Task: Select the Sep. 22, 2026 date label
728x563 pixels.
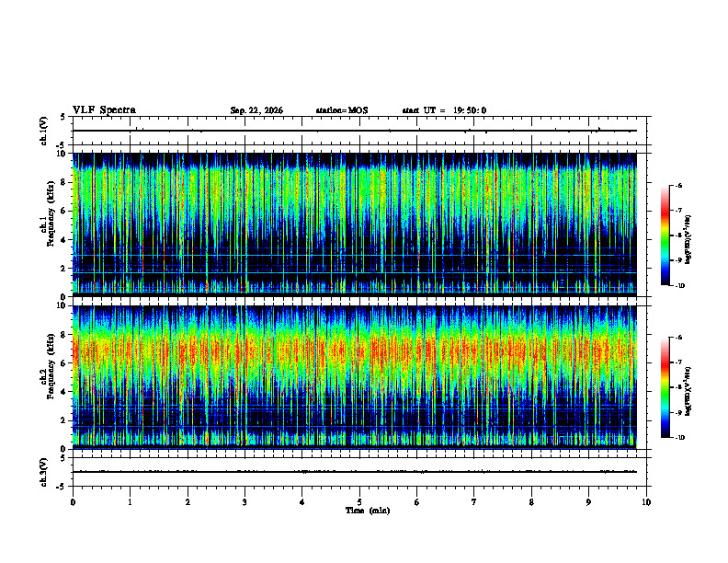Action: pyautogui.click(x=256, y=110)
